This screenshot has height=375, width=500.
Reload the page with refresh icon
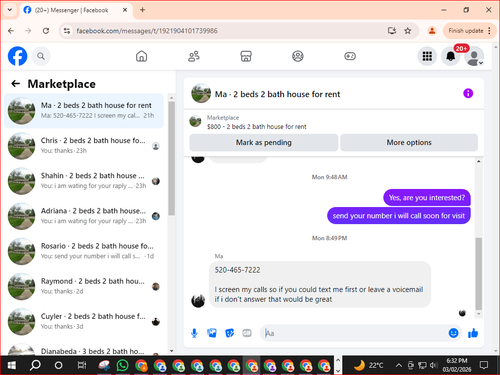(46, 31)
